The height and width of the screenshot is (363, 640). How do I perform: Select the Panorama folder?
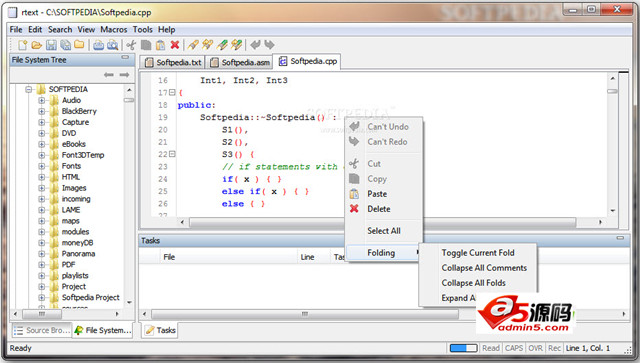[78, 254]
